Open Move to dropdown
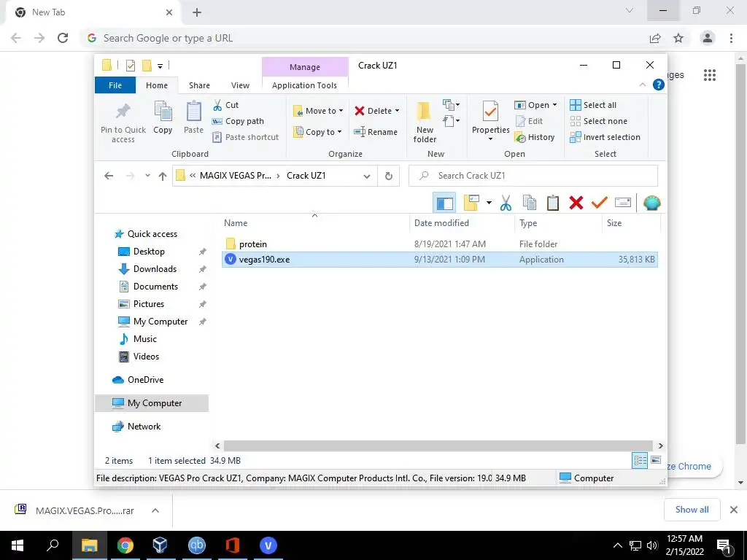The image size is (747, 560). (318, 111)
